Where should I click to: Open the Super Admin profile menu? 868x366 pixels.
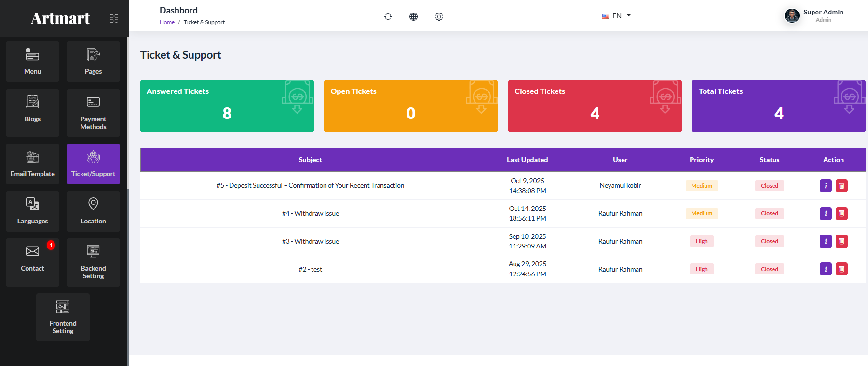point(814,16)
